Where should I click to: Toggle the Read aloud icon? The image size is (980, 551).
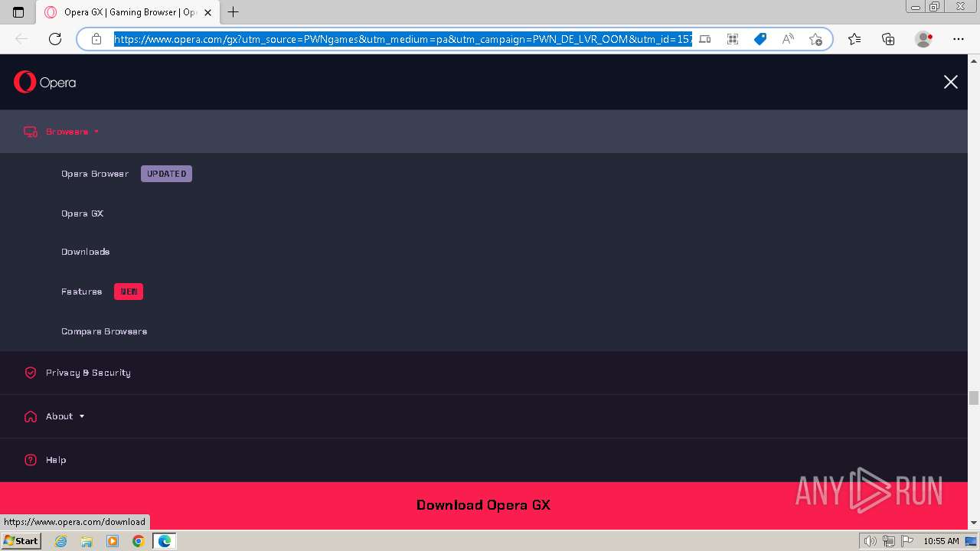(x=788, y=39)
